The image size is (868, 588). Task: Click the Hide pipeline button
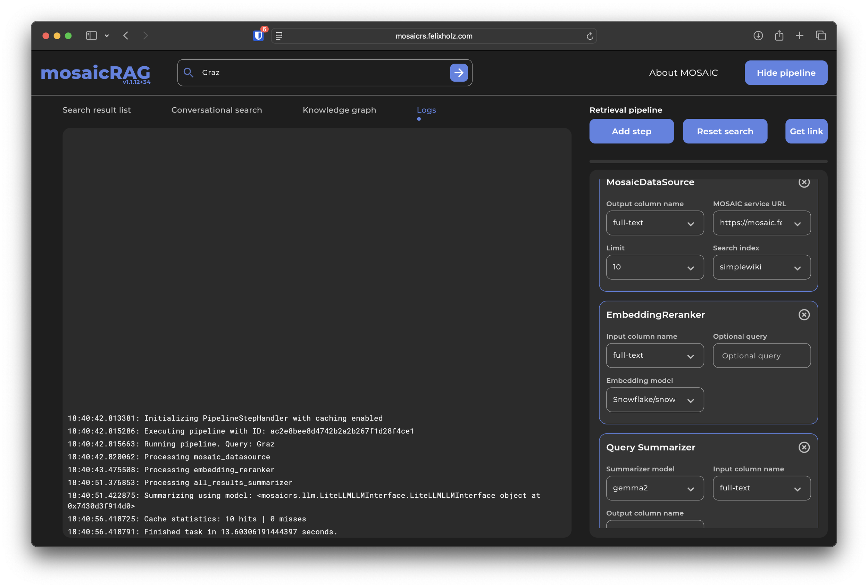(x=786, y=73)
